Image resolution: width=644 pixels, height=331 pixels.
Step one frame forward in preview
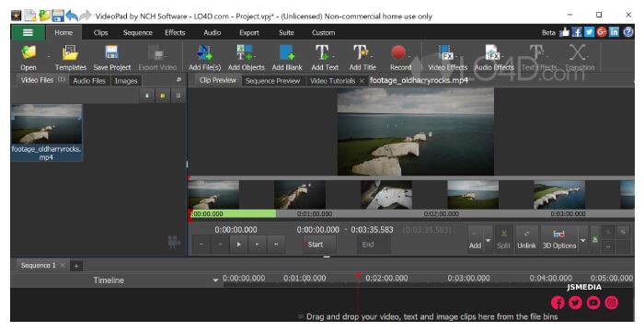(257, 245)
